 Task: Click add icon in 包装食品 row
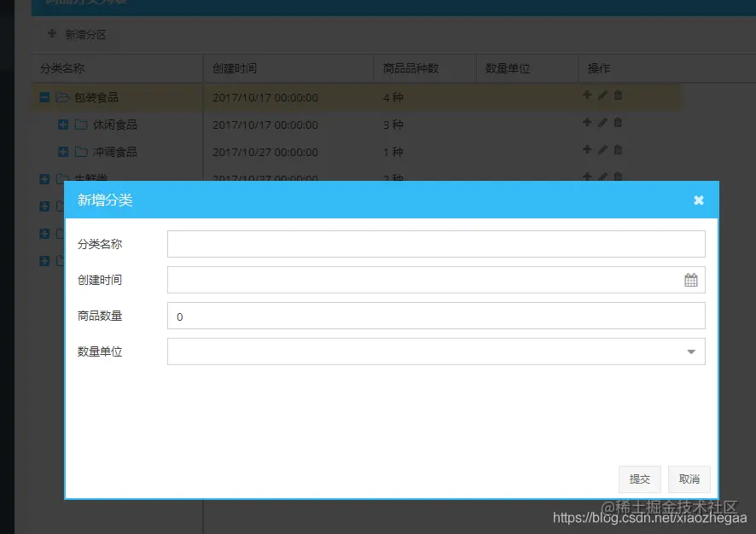pyautogui.click(x=587, y=95)
